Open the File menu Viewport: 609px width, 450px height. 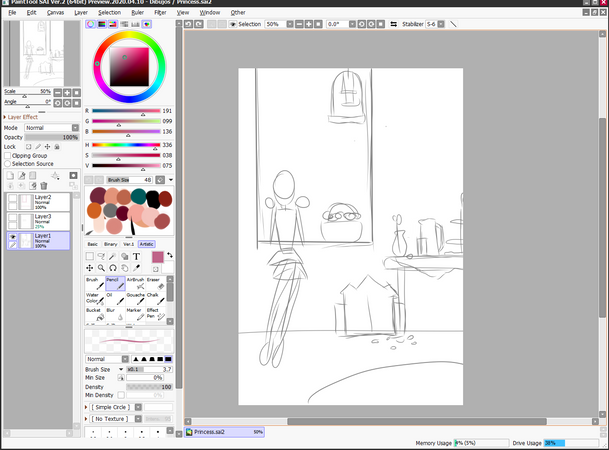point(12,12)
